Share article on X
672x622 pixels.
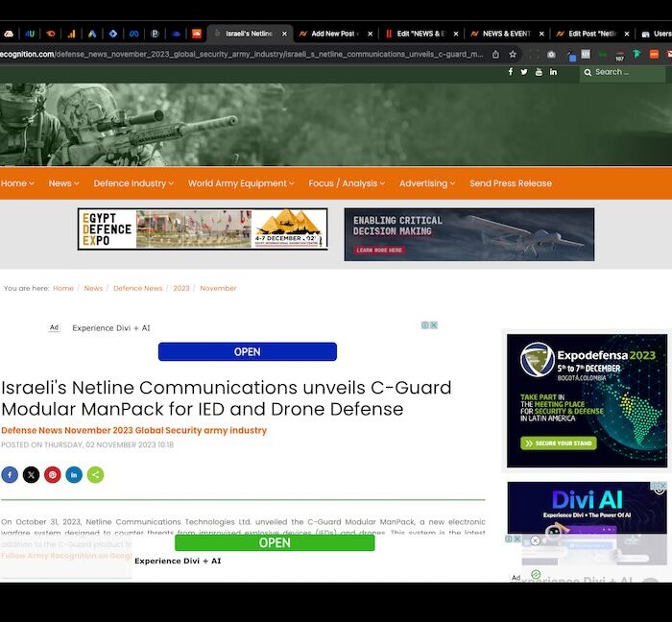(x=32, y=474)
